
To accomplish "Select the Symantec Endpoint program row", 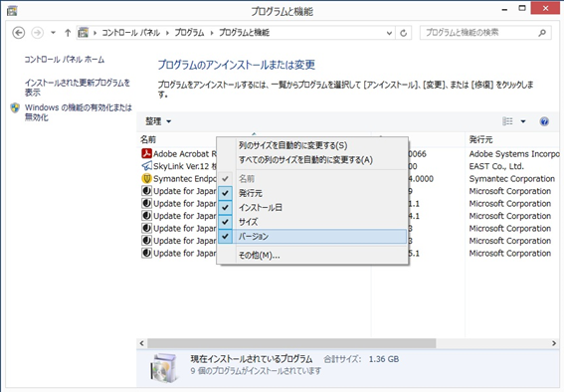I will pyautogui.click(x=178, y=179).
